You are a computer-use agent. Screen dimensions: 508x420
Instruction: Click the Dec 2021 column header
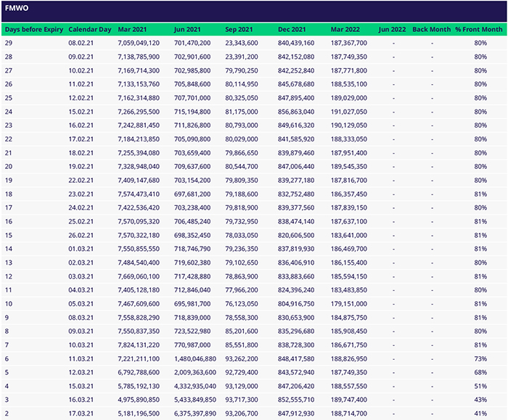[292, 30]
